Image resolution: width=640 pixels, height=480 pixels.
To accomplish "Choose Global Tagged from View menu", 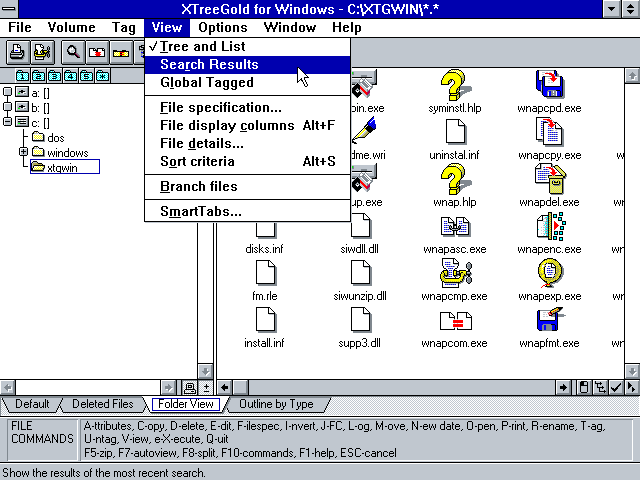I will tap(247, 82).
